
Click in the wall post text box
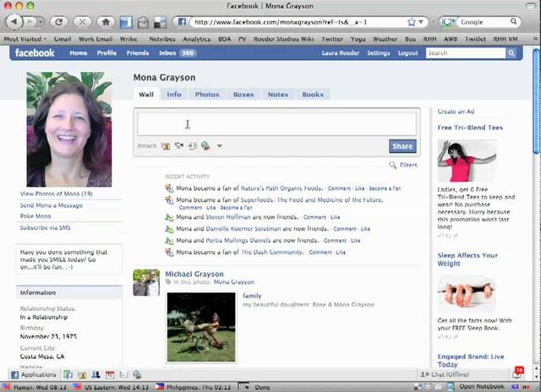[x=276, y=124]
